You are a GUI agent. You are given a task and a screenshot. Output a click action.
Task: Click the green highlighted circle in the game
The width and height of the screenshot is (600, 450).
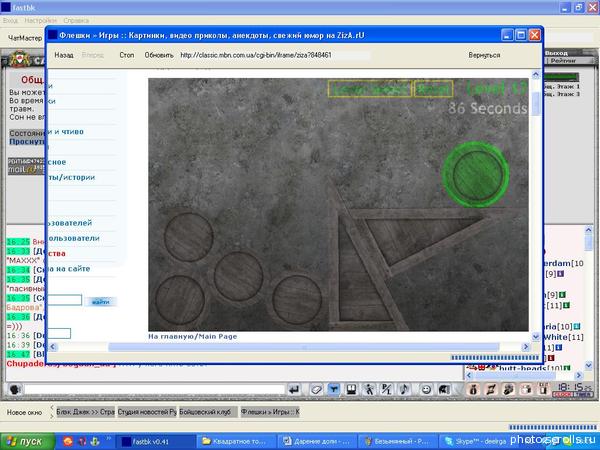click(x=476, y=174)
